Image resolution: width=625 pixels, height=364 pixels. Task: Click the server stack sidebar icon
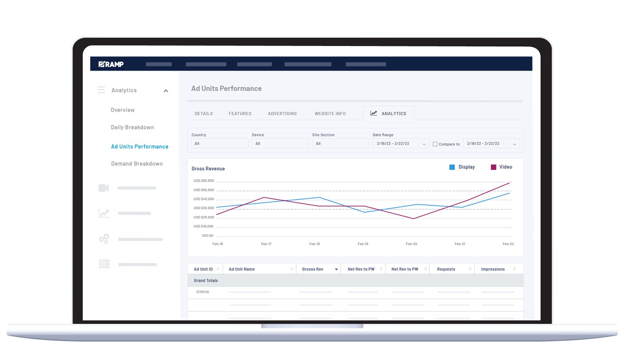pyautogui.click(x=104, y=264)
